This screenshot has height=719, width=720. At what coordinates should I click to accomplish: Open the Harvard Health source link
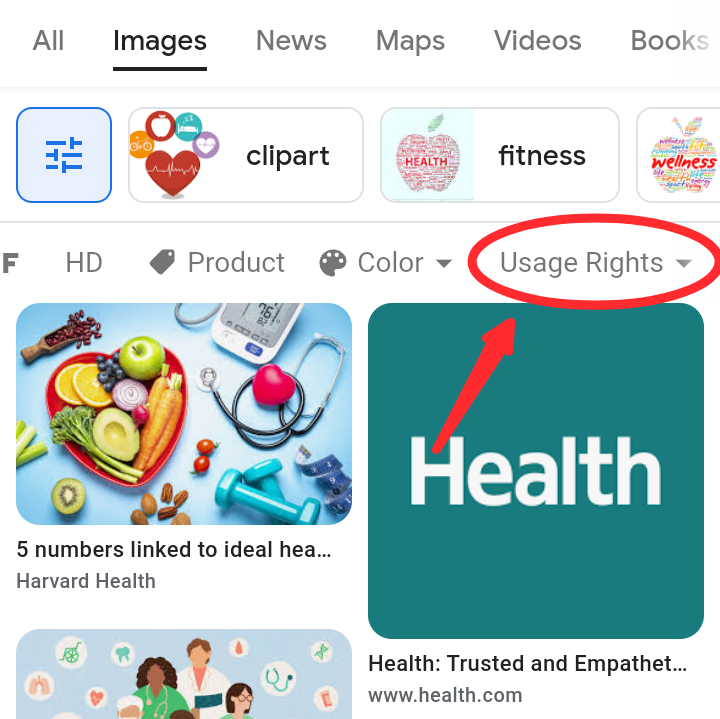click(86, 581)
